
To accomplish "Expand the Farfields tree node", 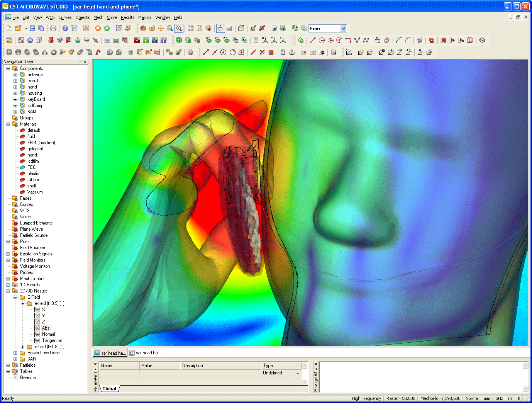I will point(8,365).
